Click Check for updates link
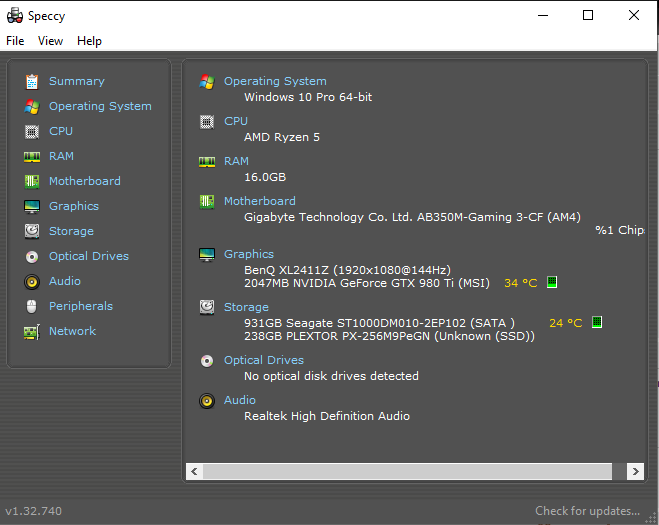Screen dimensions: 659x525 [587, 511]
